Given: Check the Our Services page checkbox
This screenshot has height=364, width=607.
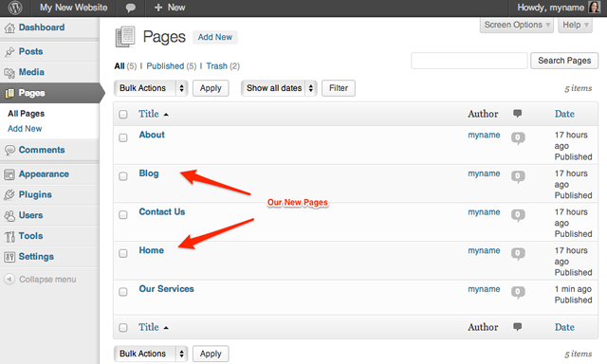Looking at the screenshot, I should (123, 292).
